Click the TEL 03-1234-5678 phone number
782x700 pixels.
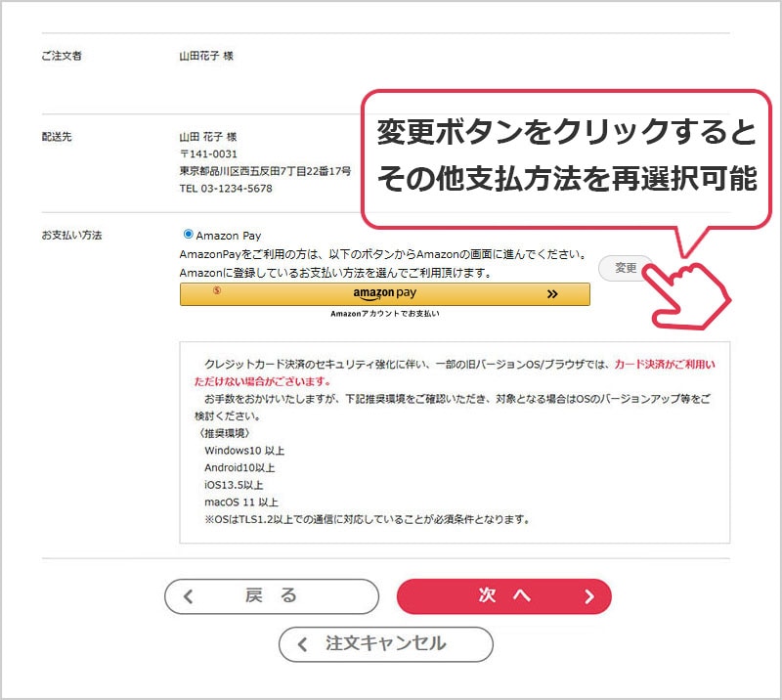226,189
